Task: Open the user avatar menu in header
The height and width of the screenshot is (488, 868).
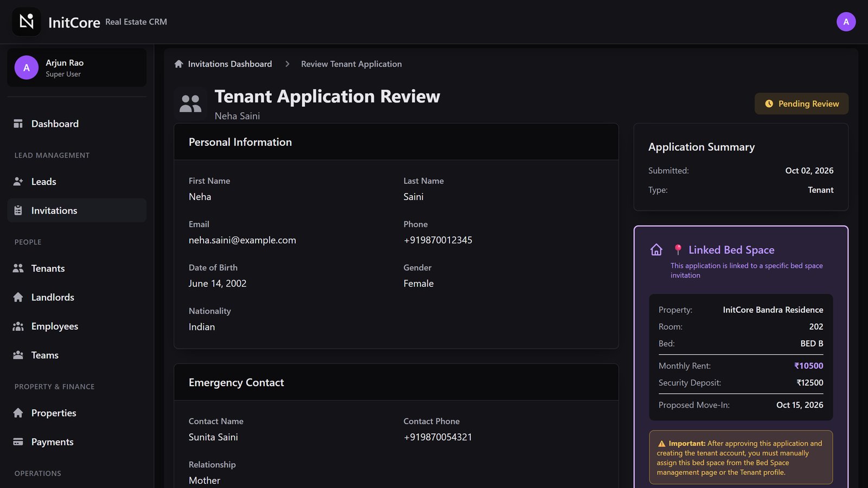Action: click(846, 22)
